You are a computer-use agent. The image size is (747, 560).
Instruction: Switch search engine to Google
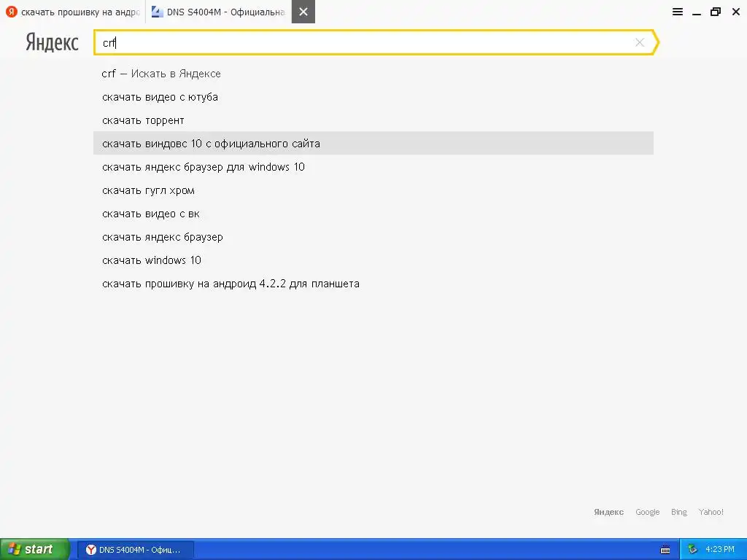648,512
